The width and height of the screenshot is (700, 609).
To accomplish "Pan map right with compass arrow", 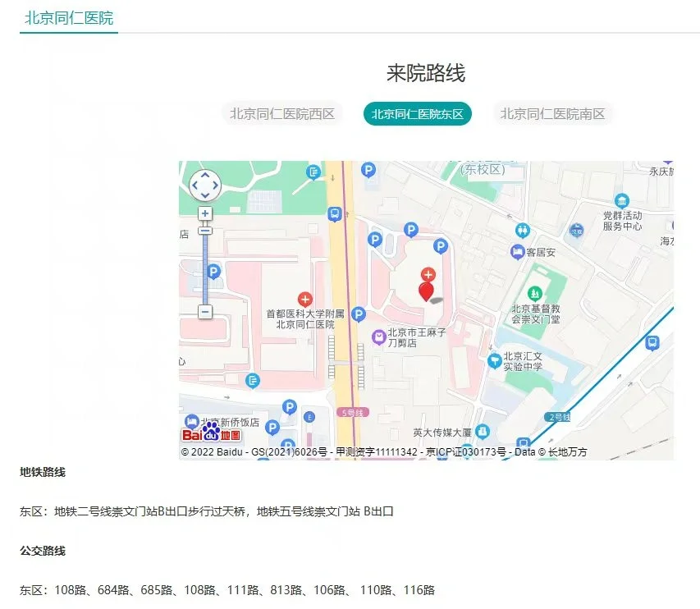I will (215, 185).
